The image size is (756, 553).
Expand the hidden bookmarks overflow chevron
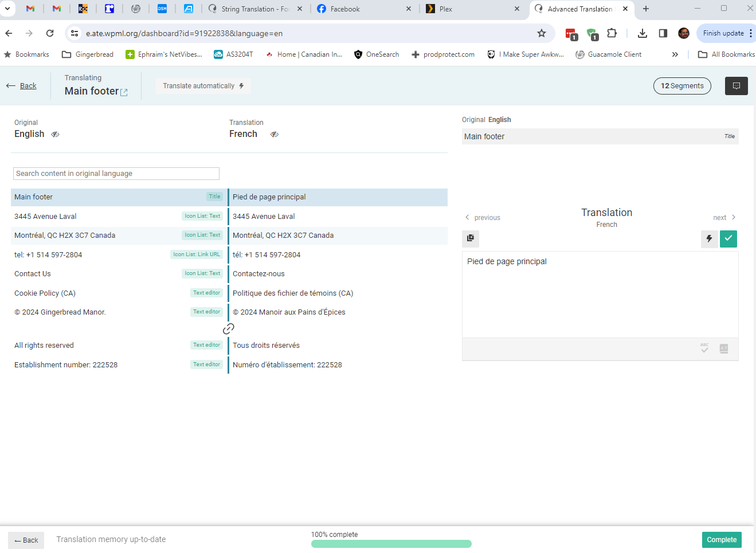pos(675,54)
